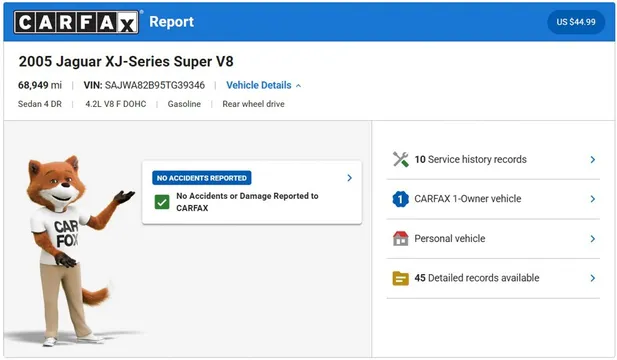Collapse the Vehicle Details chevron

tap(298, 86)
